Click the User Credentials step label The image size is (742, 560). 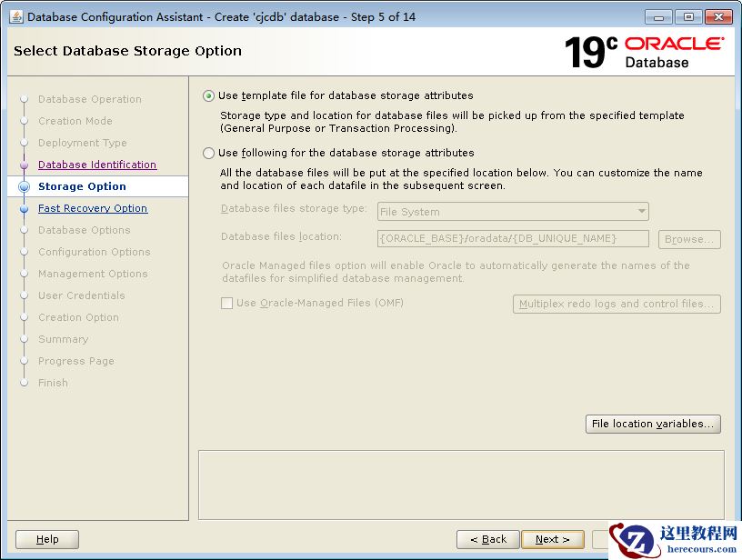pos(82,295)
